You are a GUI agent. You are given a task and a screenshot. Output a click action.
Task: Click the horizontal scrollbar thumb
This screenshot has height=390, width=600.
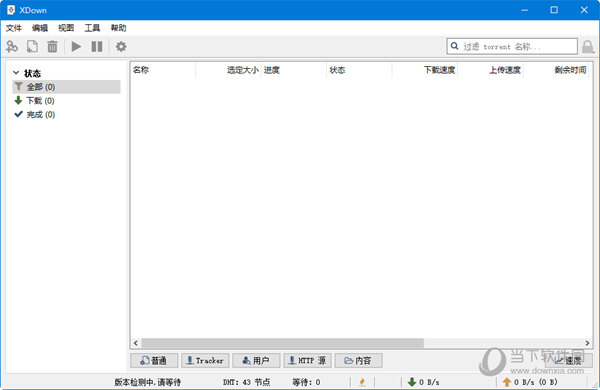pyautogui.click(x=283, y=343)
